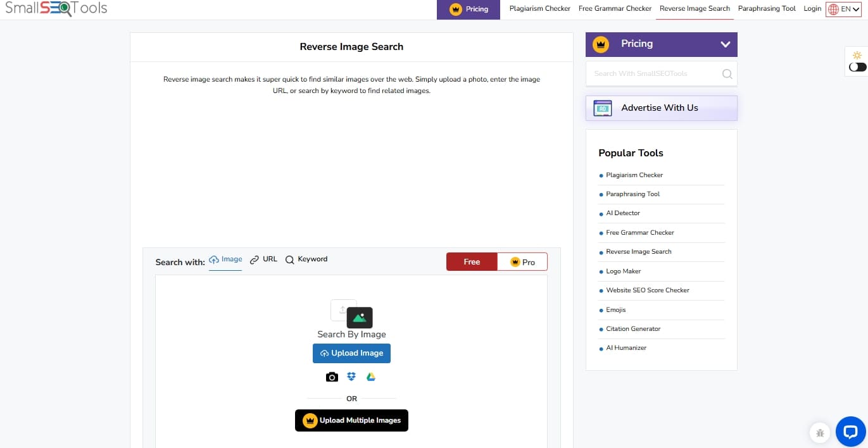The image size is (868, 448).
Task: Switch to the URL search tab
Action: (x=264, y=259)
